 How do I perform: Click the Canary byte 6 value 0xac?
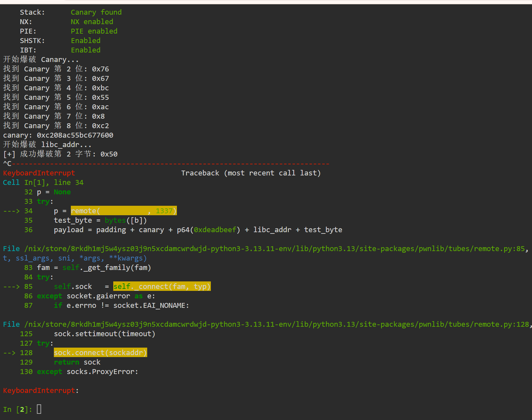coord(101,107)
